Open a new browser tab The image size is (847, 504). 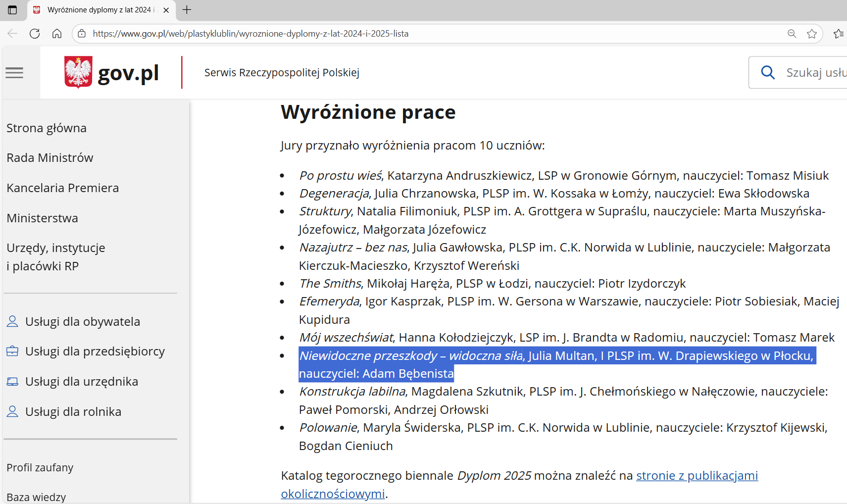coord(187,10)
